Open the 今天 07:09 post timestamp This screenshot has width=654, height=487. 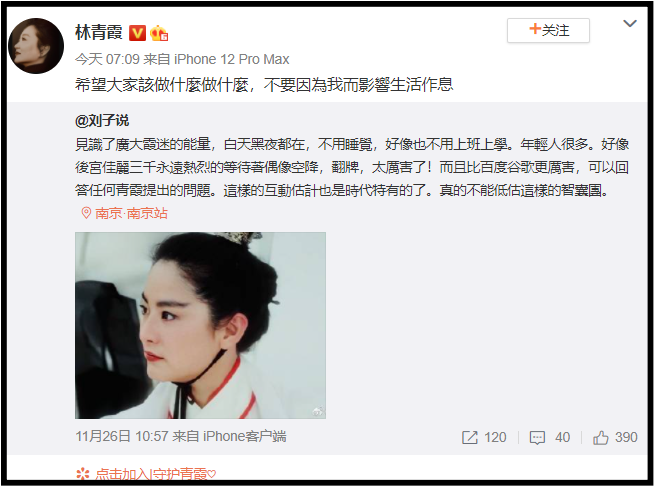(107, 59)
